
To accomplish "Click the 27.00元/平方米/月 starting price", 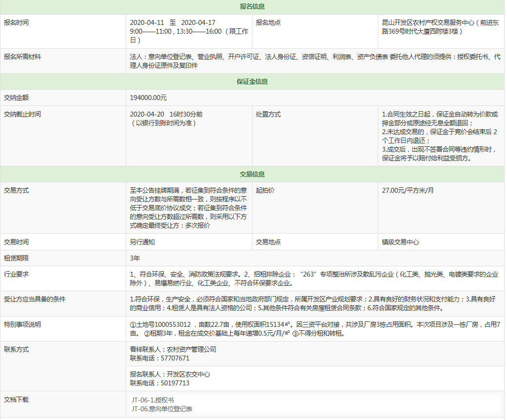I will click(x=408, y=190).
